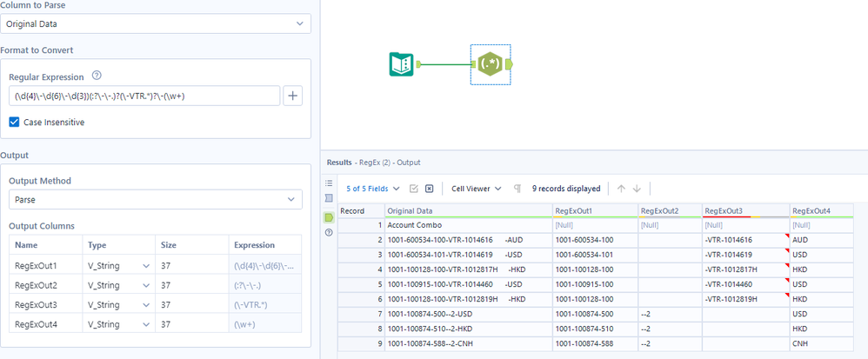The image size is (868, 359).
Task: Open the Cell Viewer dropdown
Action: (476, 189)
